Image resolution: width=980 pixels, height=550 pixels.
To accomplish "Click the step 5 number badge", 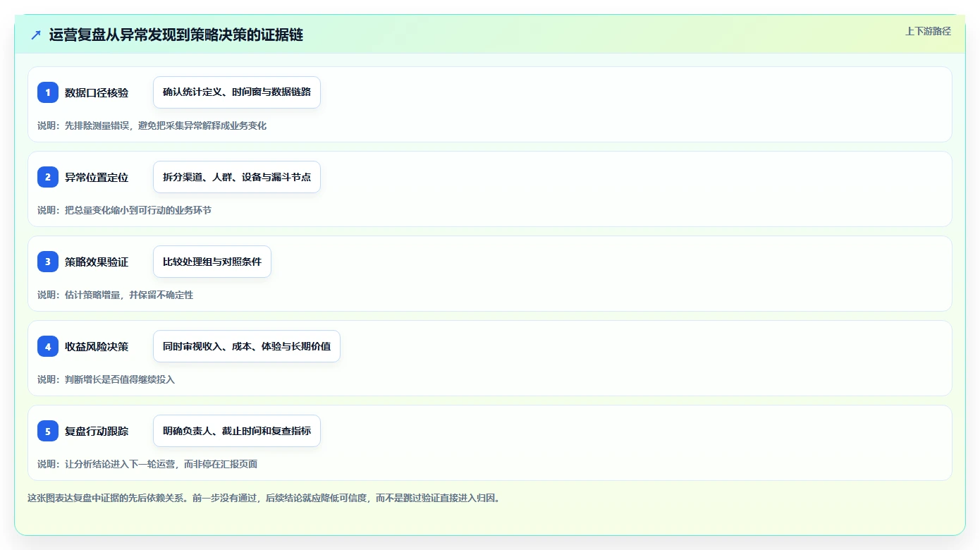I will pos(48,431).
